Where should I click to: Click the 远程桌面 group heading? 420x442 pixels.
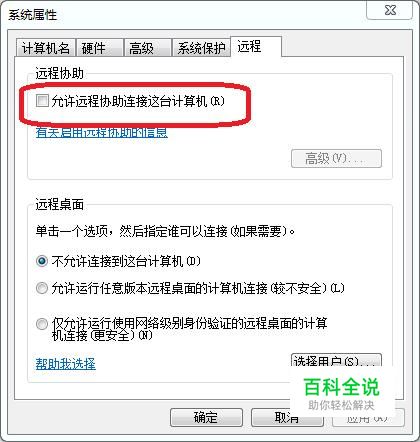pos(60,205)
